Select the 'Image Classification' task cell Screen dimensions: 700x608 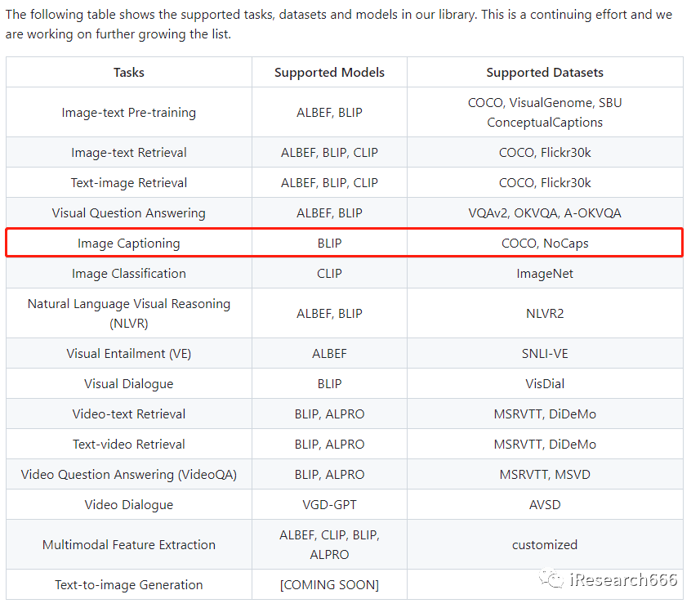point(129,274)
